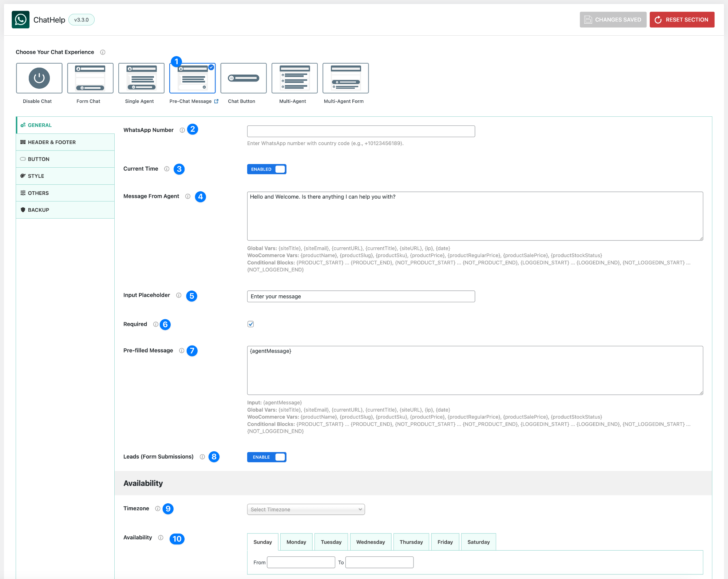Choose the Multi-Agent Form layout icon
This screenshot has height=579, width=728.
(x=345, y=78)
